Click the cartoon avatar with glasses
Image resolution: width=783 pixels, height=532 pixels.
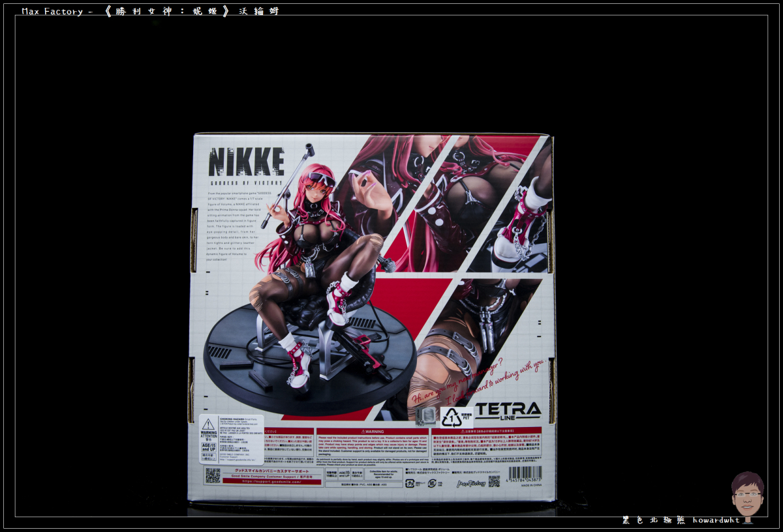[747, 495]
